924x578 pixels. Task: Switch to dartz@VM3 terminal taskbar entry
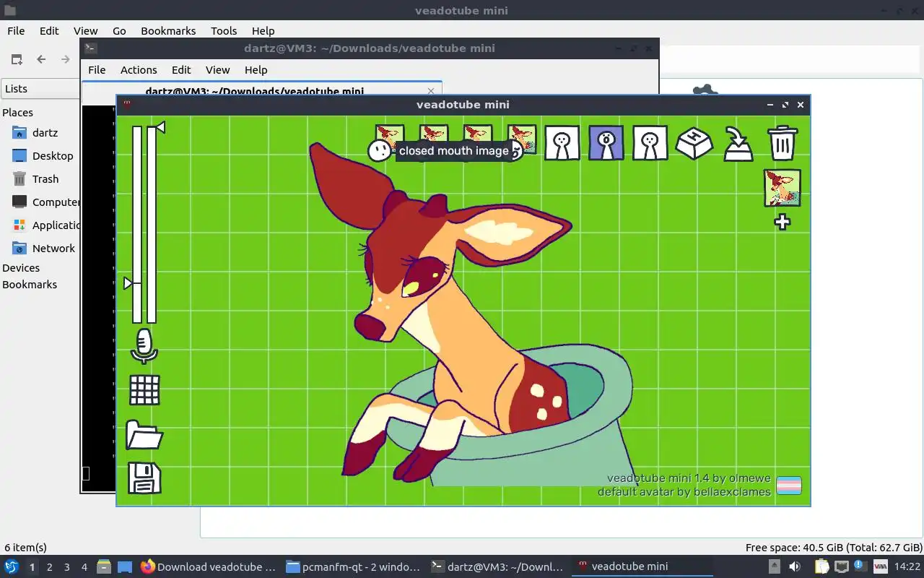[x=497, y=566]
